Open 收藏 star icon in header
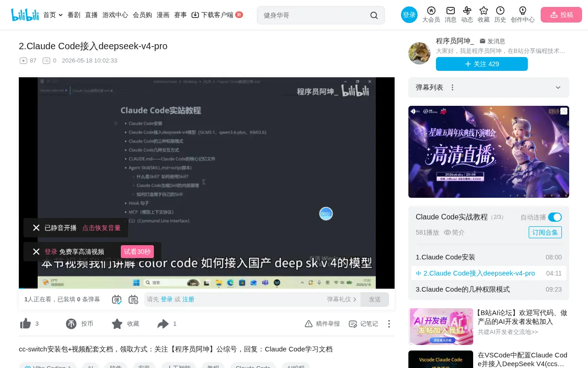Screen dimensions: 588x368 484,11
